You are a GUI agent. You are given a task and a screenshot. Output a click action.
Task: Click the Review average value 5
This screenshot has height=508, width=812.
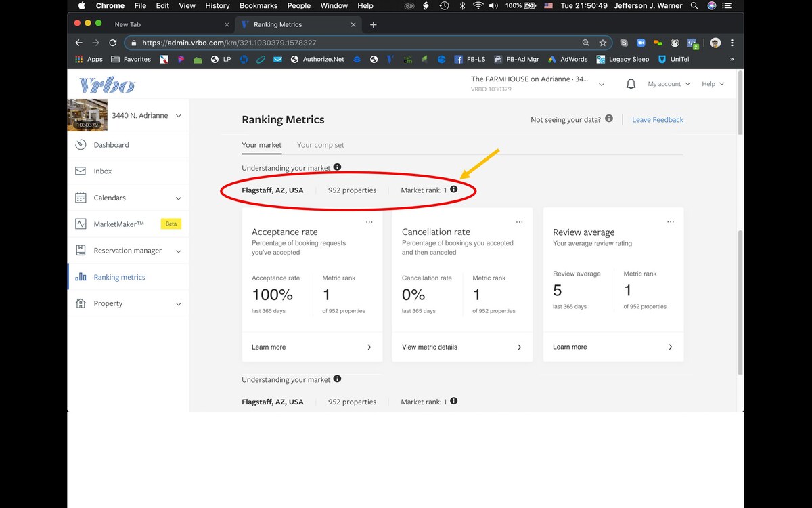(x=557, y=291)
